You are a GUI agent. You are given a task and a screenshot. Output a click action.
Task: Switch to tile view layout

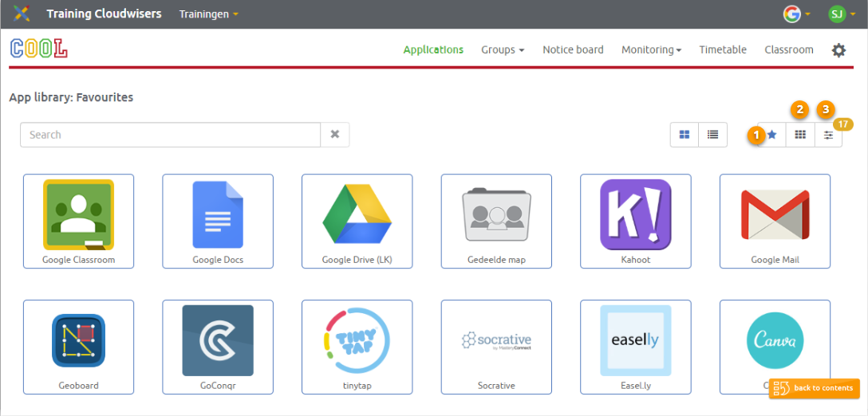coord(685,135)
